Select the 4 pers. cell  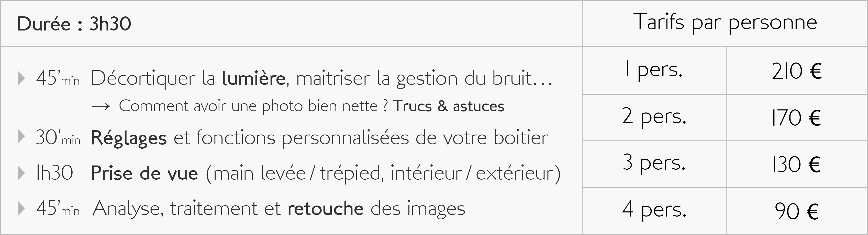[x=654, y=210]
